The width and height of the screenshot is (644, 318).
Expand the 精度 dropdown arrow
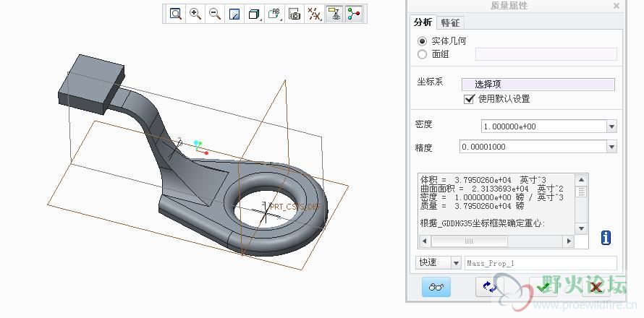pos(612,147)
